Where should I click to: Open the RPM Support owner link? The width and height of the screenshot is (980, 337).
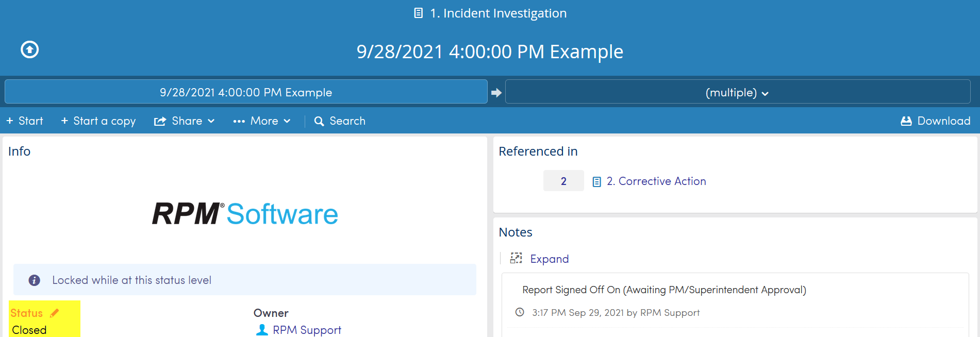[x=307, y=330]
